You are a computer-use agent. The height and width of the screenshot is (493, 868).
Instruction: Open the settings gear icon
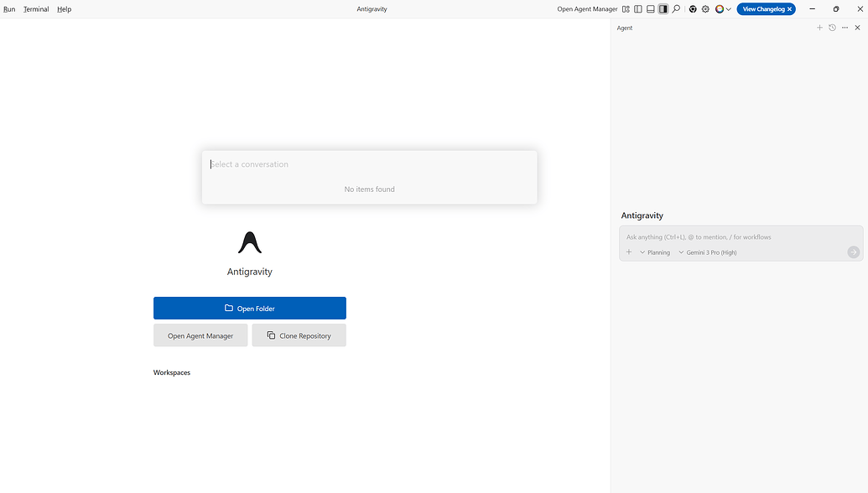705,9
